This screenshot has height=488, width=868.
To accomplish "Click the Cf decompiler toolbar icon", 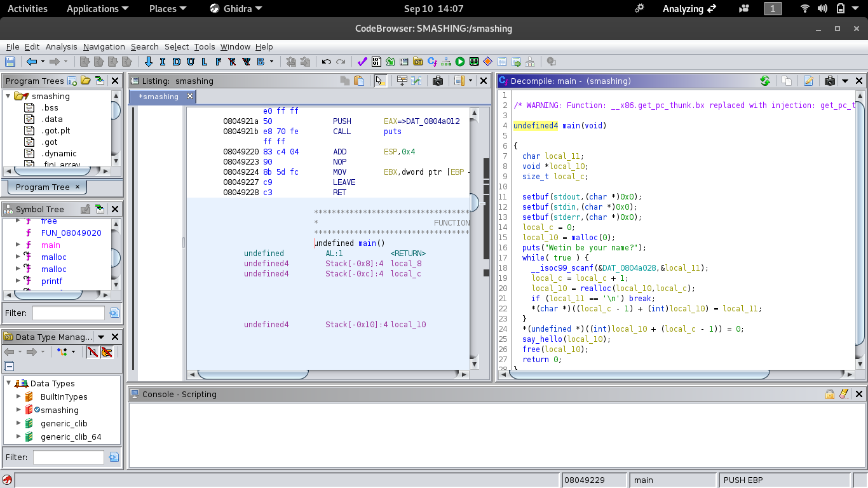I will coord(432,62).
